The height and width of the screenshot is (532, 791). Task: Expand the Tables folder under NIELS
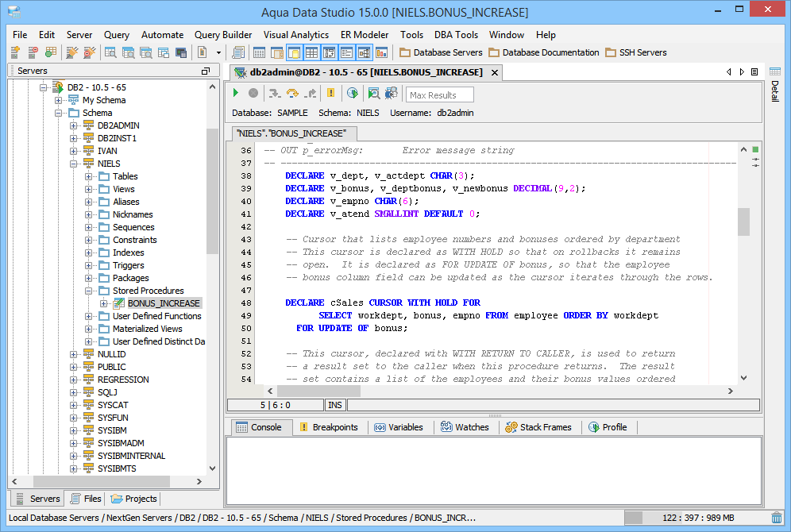(89, 176)
